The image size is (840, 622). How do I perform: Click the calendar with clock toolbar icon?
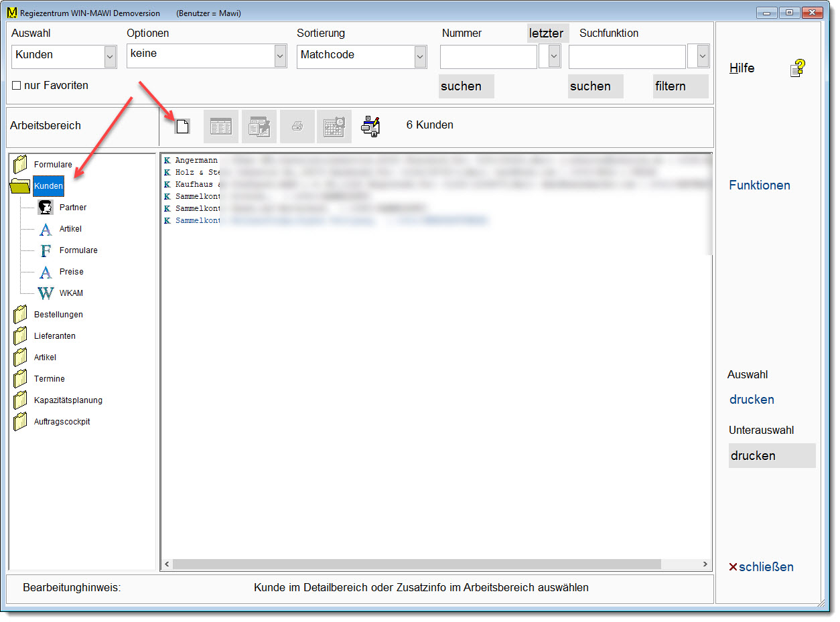tap(334, 127)
